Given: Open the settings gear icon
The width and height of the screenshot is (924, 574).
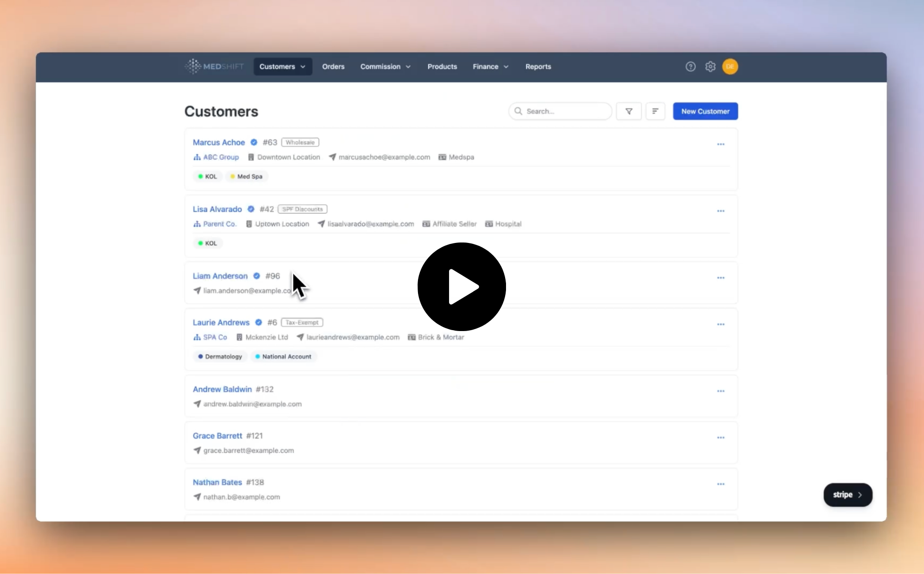Looking at the screenshot, I should [710, 66].
